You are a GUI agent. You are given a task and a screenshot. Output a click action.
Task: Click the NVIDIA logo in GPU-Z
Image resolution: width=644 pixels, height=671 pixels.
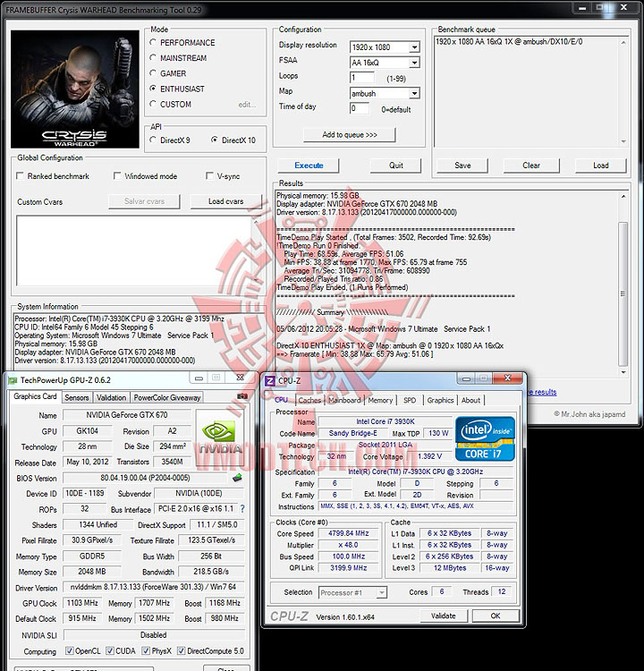coord(220,438)
